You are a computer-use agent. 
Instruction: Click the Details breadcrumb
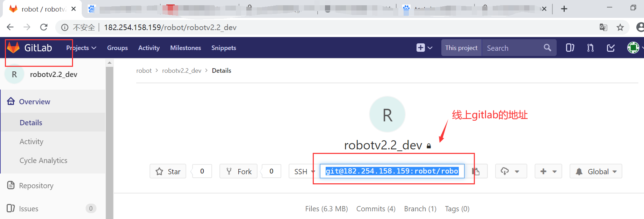(222, 71)
